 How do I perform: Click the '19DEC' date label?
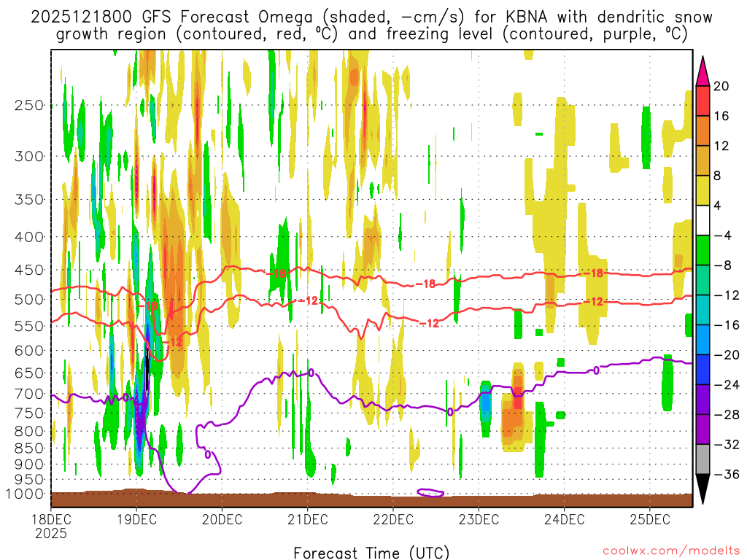pos(136,519)
